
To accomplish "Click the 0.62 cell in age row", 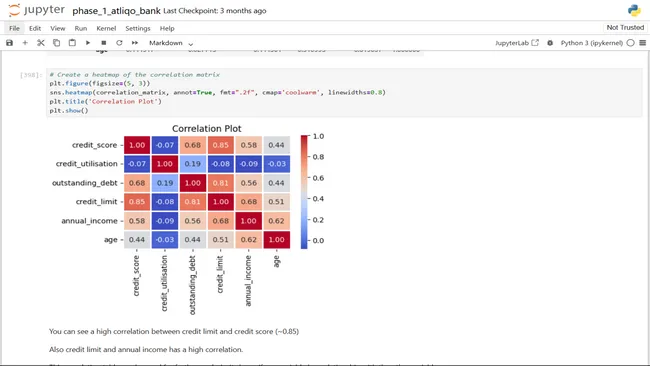I will pyautogui.click(x=248, y=240).
